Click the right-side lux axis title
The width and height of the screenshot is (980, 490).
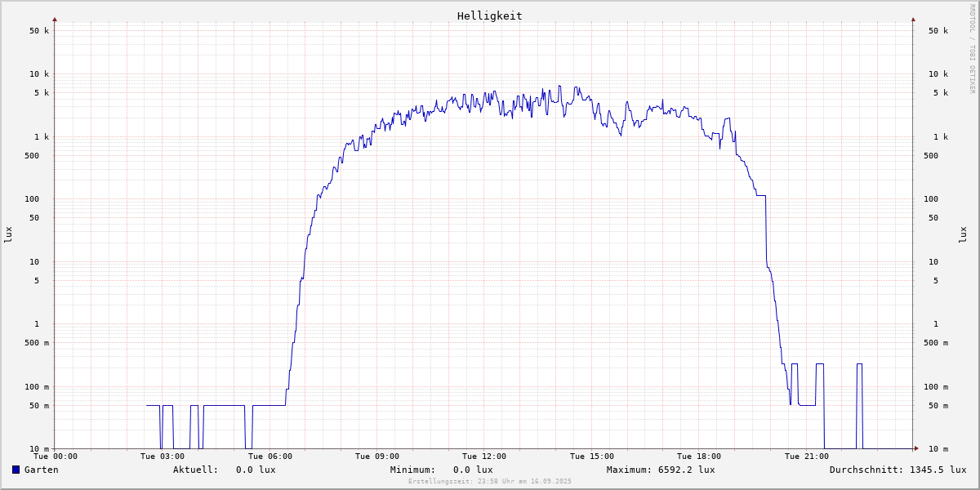coord(963,234)
